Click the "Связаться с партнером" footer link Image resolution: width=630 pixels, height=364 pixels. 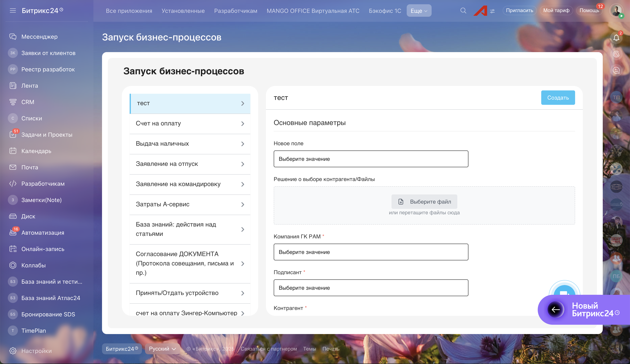[x=268, y=349]
